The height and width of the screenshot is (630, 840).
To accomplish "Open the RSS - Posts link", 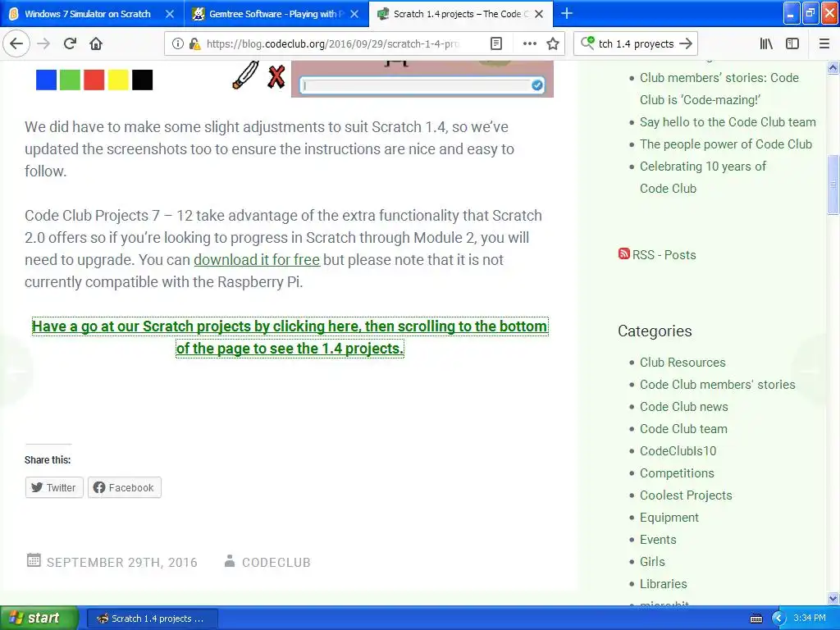I will pos(664,255).
